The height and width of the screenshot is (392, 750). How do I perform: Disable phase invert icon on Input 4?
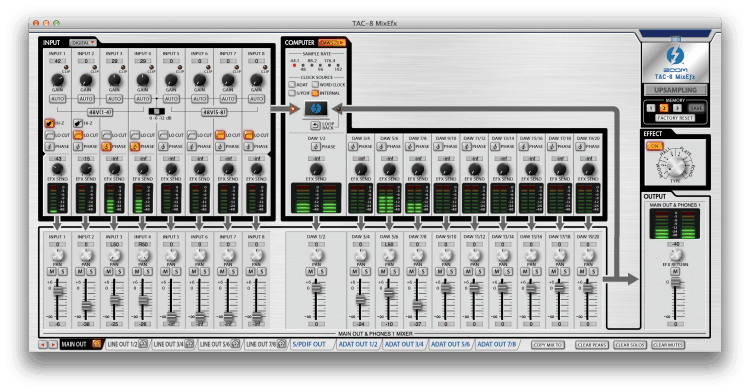tap(135, 146)
